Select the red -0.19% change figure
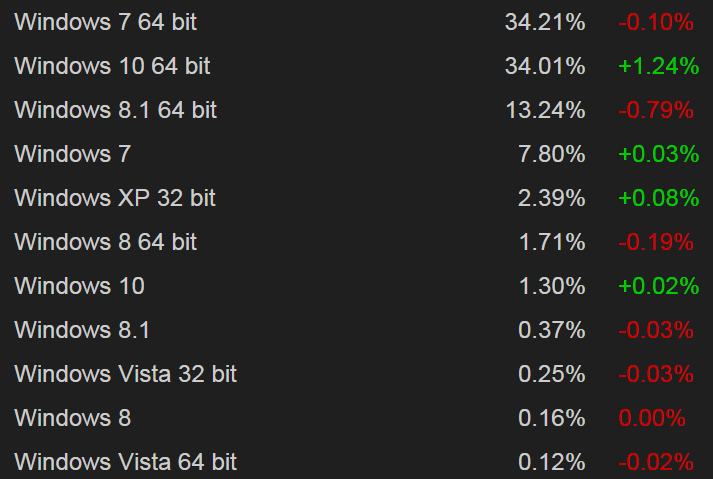Viewport: 713px width, 479px height. point(657,242)
